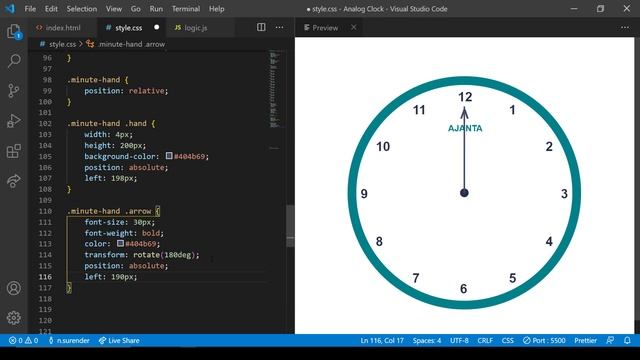Click AJANTA text in clock preview

click(465, 128)
